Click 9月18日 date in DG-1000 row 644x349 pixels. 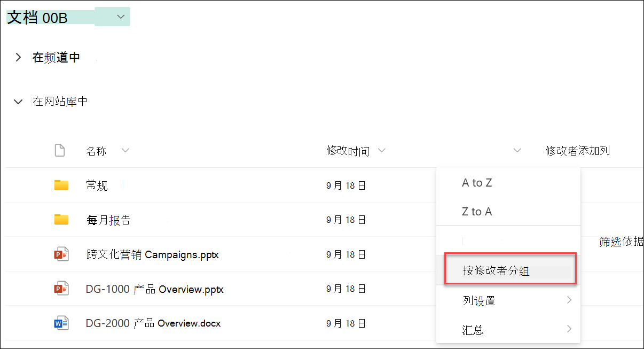pos(346,289)
